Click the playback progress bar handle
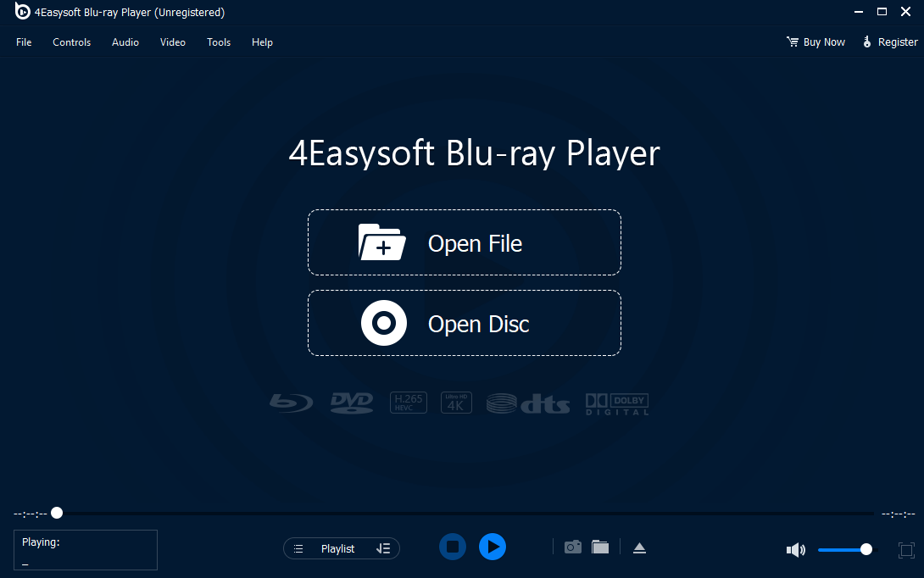 point(57,514)
